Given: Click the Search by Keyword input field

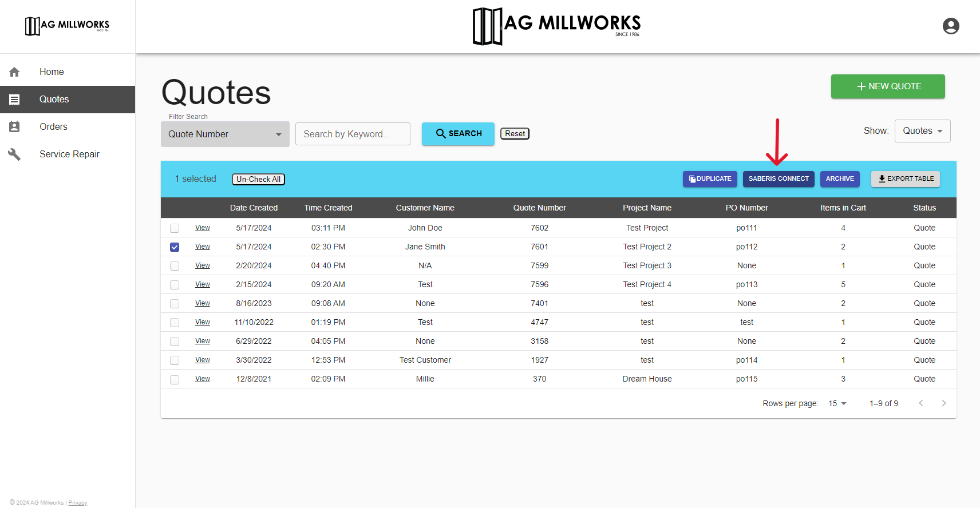Looking at the screenshot, I should [353, 134].
